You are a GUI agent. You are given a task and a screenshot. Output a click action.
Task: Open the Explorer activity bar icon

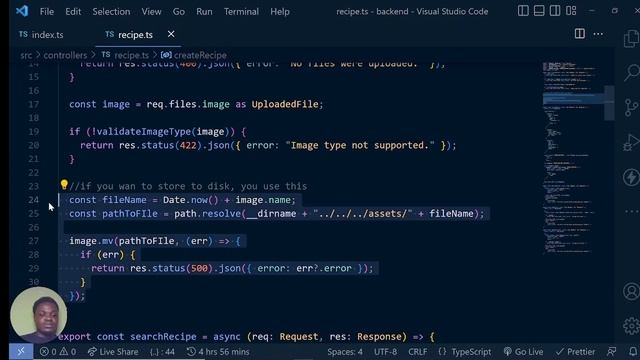tap(632, 39)
